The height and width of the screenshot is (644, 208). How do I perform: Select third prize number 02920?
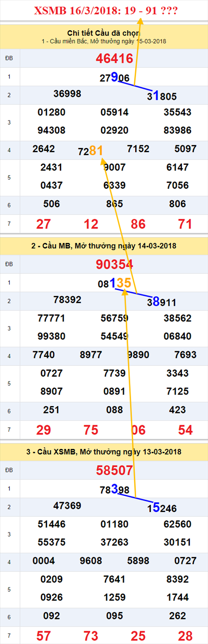pos(114,130)
